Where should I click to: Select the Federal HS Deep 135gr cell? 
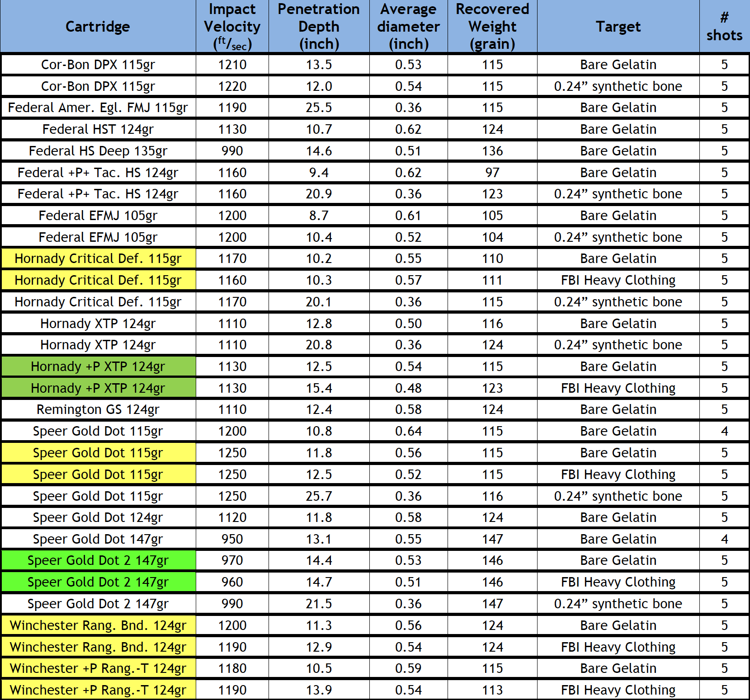click(x=98, y=151)
